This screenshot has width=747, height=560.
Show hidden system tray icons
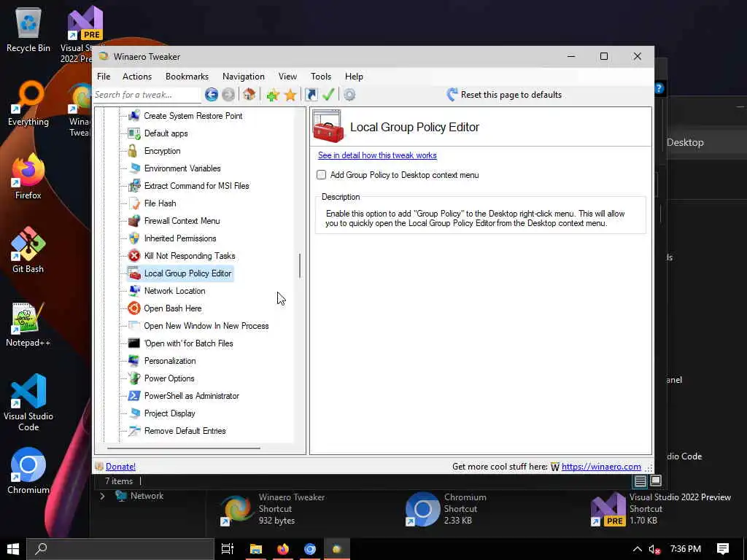click(637, 549)
